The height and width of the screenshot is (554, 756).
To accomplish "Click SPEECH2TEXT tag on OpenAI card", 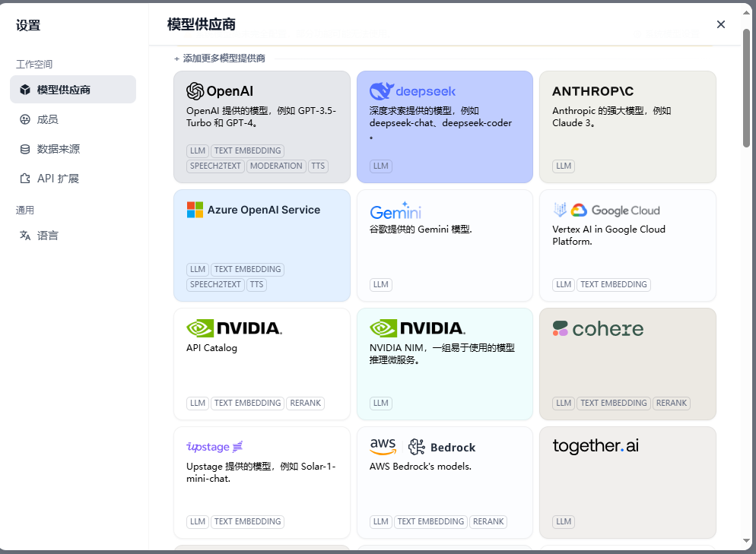I will pos(215,166).
